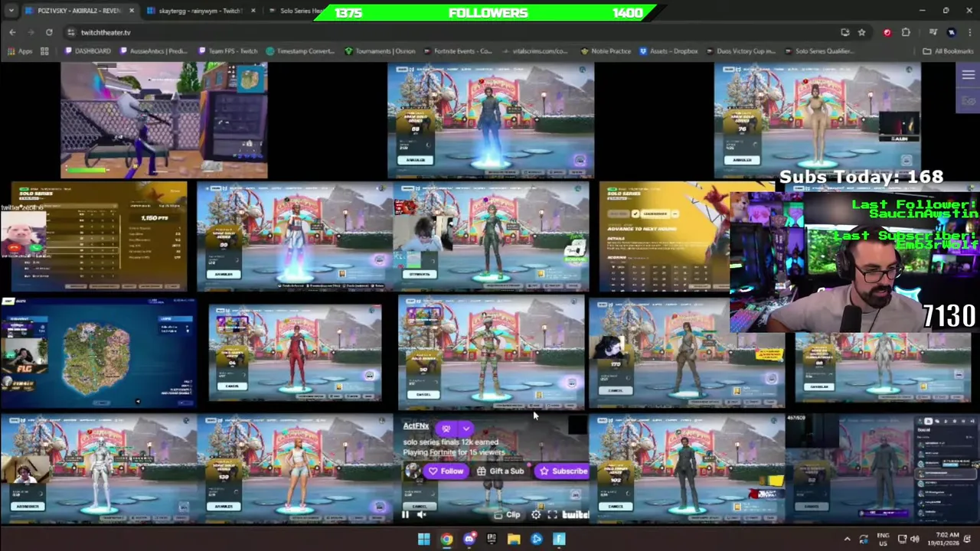Viewport: 980px width, 551px height.
Task: Switch to the skaytergg - rainywym Twitch tab
Action: coord(201,11)
